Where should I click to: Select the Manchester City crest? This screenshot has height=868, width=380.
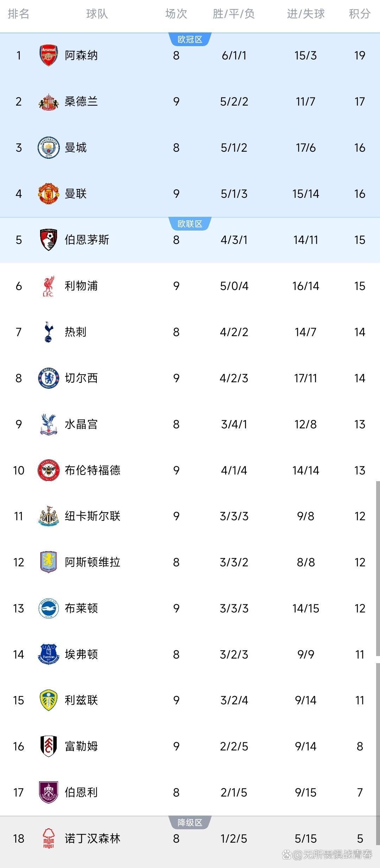(x=49, y=148)
